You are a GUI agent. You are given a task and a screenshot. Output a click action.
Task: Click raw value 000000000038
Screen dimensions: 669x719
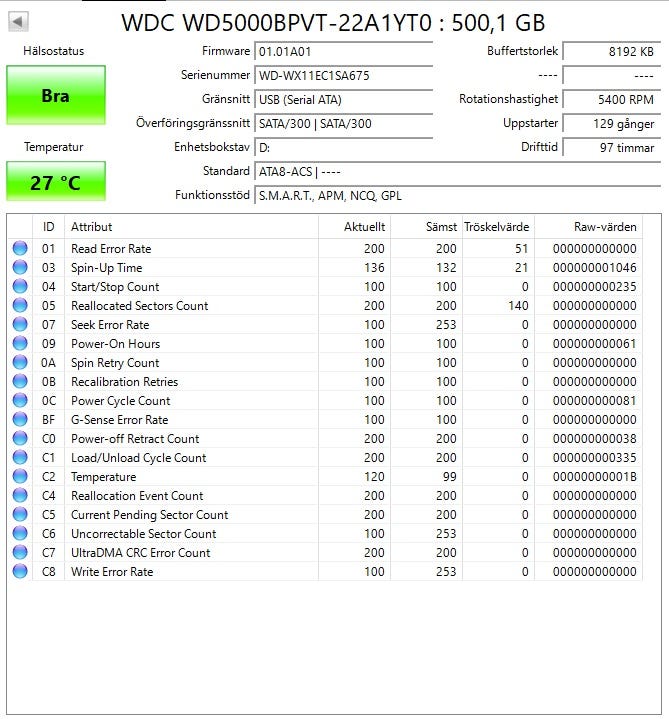[594, 438]
